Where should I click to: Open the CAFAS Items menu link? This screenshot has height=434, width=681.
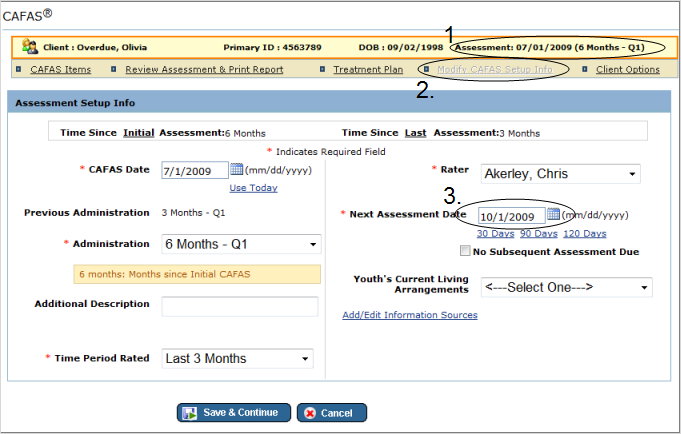coord(60,70)
